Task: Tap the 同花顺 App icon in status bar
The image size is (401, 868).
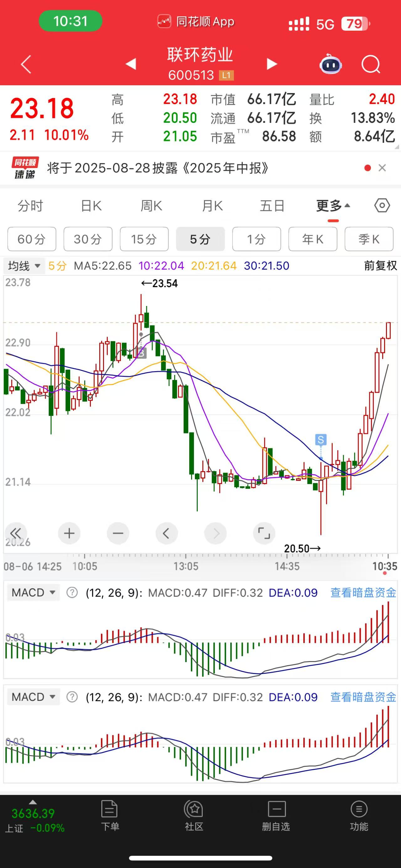Action: click(x=164, y=22)
